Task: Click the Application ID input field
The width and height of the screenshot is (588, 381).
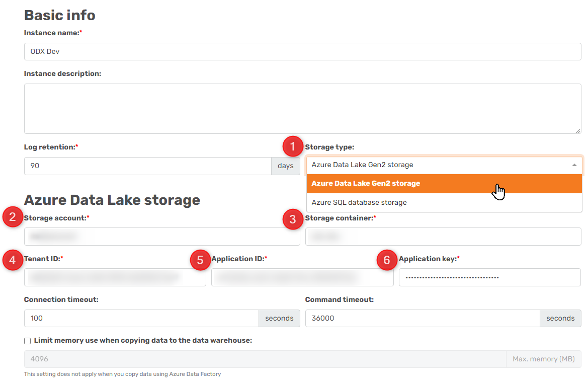Action: [x=302, y=277]
